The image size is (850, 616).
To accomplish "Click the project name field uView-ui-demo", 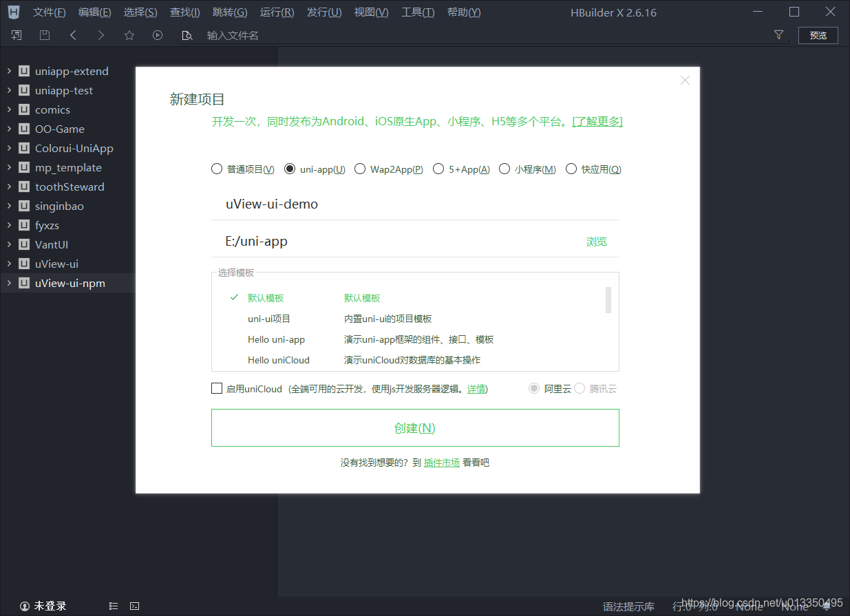I will (x=415, y=204).
